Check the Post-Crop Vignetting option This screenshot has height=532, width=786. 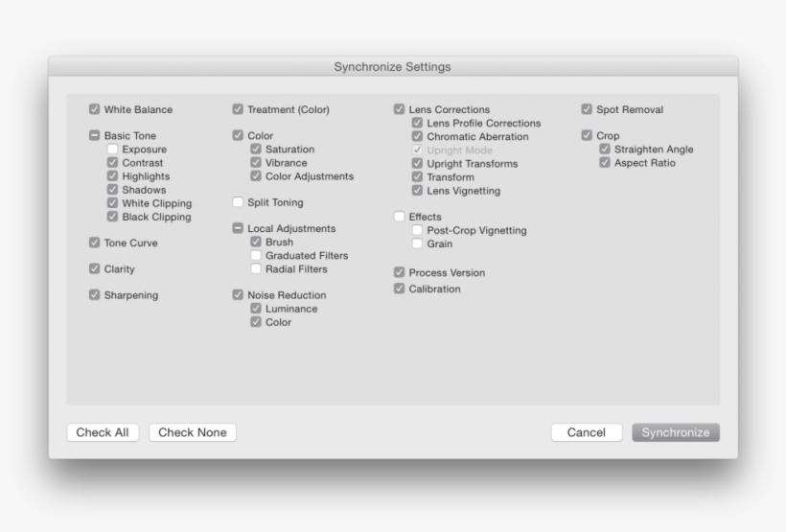[x=417, y=230]
